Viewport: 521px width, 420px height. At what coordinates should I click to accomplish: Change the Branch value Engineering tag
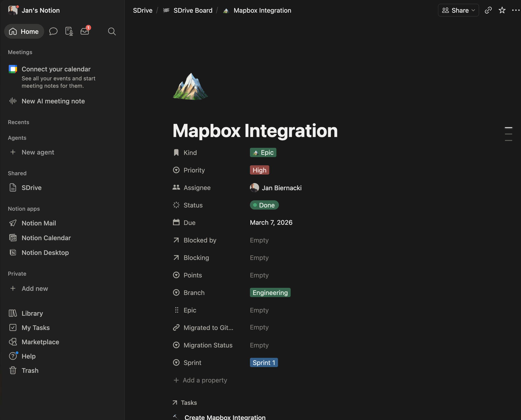point(270,293)
